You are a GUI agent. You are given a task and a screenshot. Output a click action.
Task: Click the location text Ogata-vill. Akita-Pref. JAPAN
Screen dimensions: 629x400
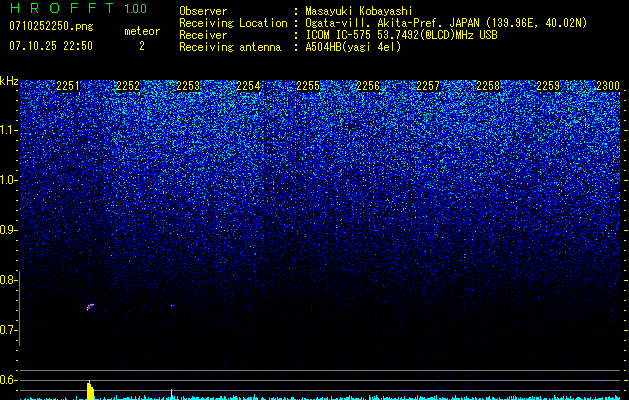[x=392, y=23]
